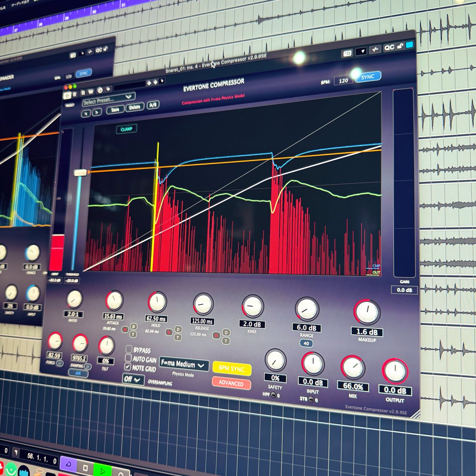Screen dimensions: 476x476
Task: Open the Select Preset dropdown
Action: (109, 99)
